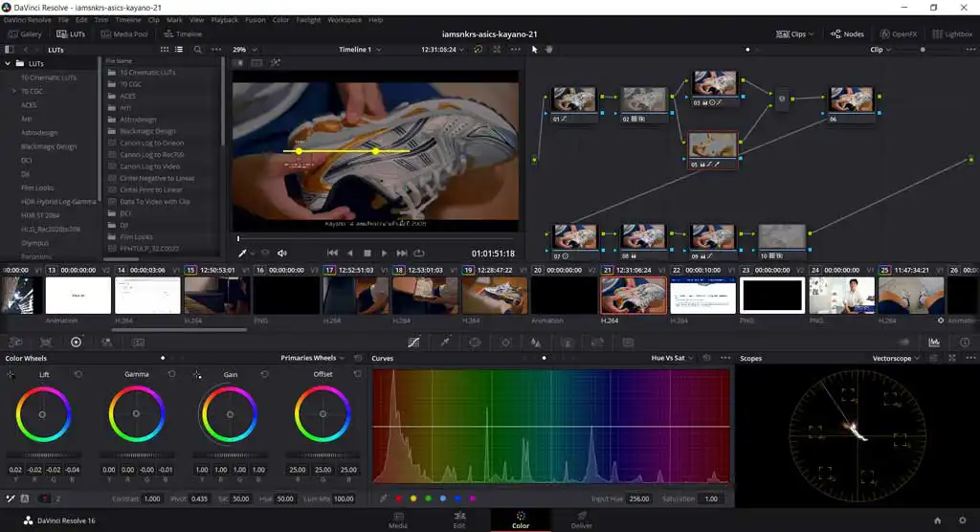Toggle the Gallery panel
Image resolution: width=980 pixels, height=532 pixels.
click(25, 33)
